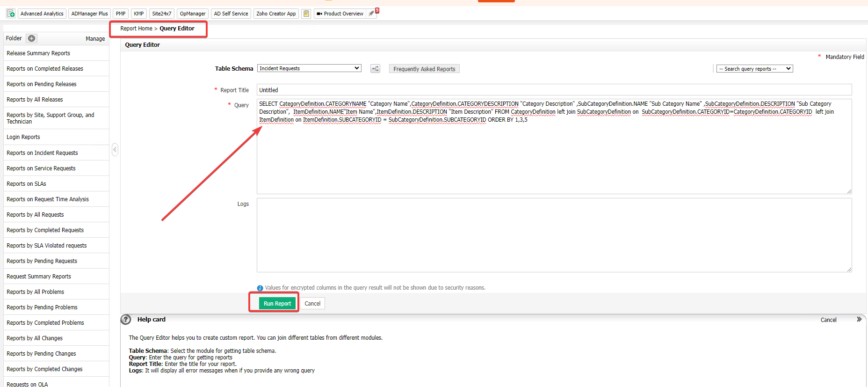Run the report with the green button

coord(277,304)
